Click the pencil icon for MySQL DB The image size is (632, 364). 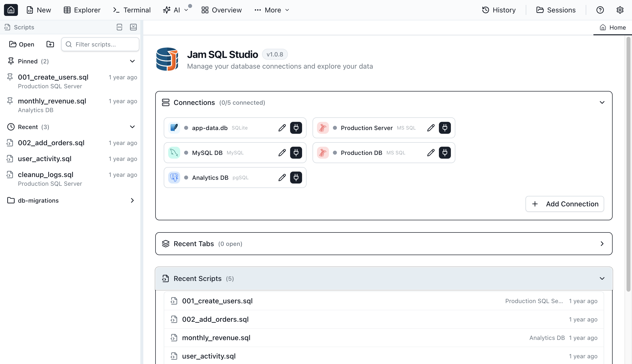(x=282, y=153)
